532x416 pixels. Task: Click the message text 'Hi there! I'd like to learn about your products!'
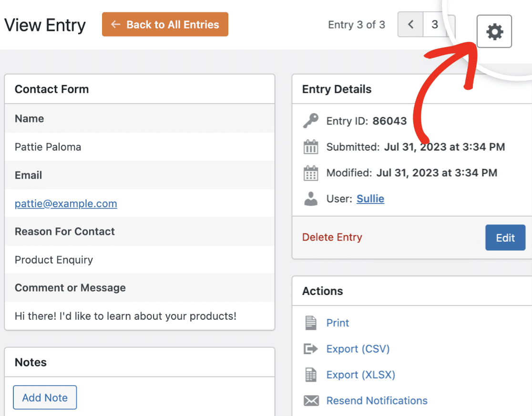tap(125, 316)
